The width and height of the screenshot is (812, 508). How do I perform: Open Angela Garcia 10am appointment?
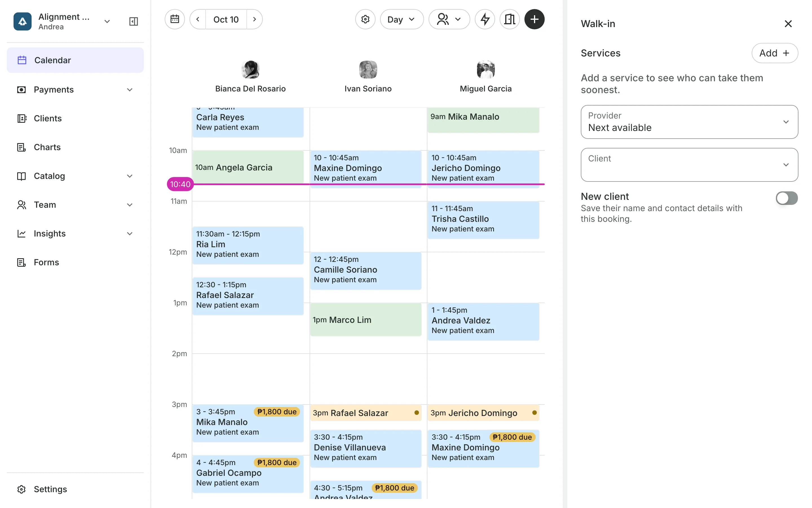[248, 167]
